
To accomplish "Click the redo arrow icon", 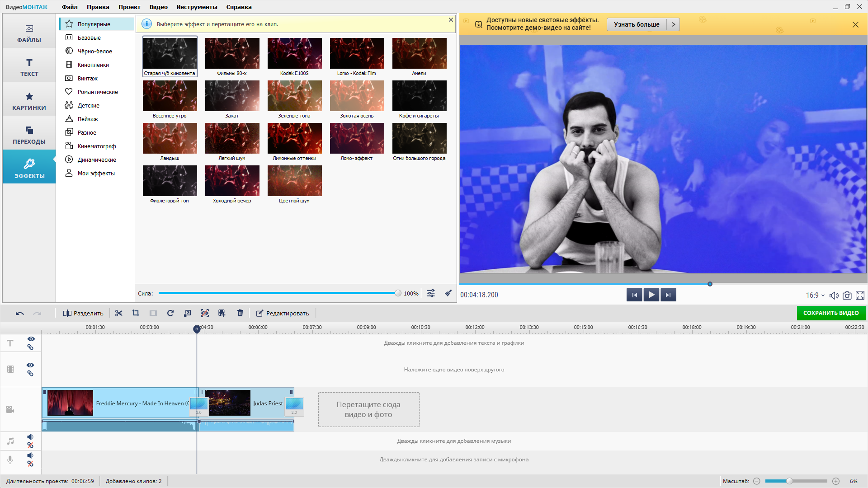I will 38,313.
